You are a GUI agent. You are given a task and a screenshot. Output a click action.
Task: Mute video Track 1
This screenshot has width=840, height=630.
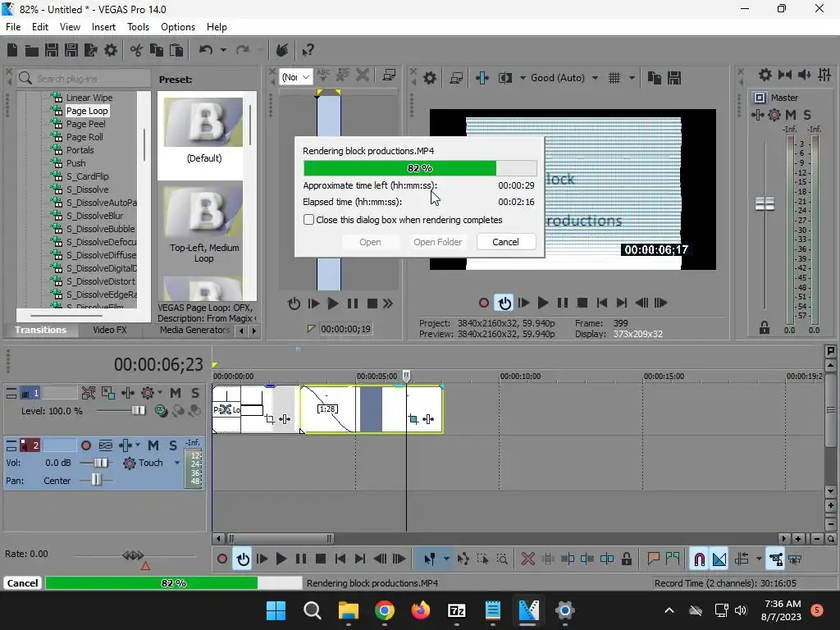[176, 393]
